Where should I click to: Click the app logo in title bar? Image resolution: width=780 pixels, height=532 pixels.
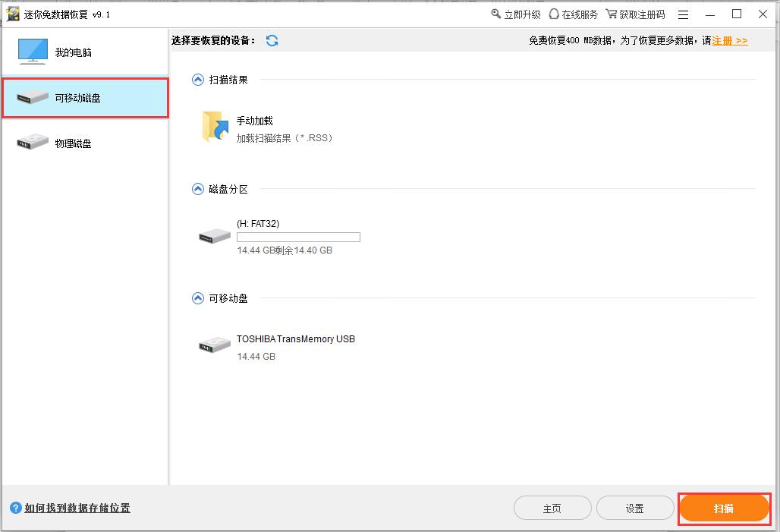[x=12, y=14]
